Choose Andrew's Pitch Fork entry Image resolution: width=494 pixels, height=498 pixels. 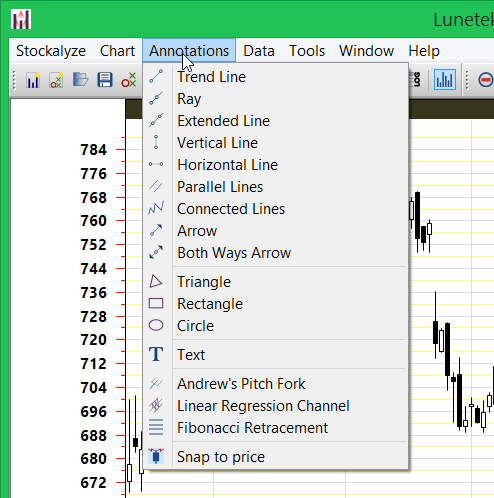click(x=275, y=384)
